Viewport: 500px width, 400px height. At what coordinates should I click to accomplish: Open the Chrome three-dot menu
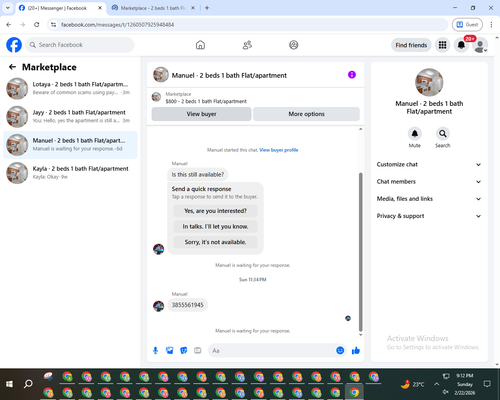pyautogui.click(x=491, y=24)
